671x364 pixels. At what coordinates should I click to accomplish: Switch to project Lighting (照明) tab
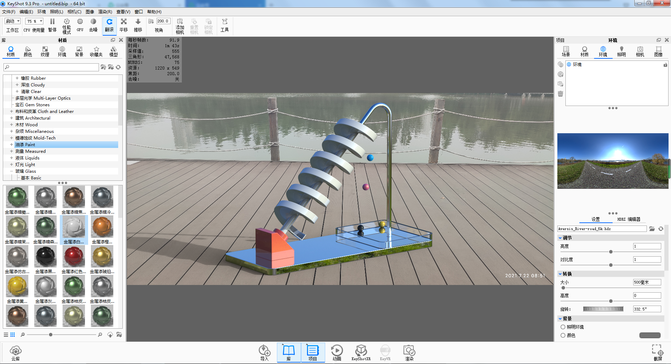coord(621,51)
